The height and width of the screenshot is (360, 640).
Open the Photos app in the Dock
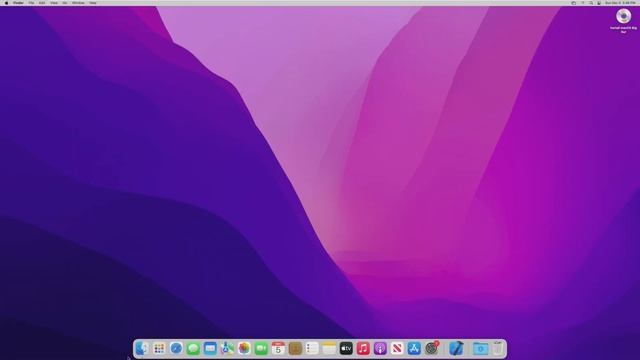point(244,349)
